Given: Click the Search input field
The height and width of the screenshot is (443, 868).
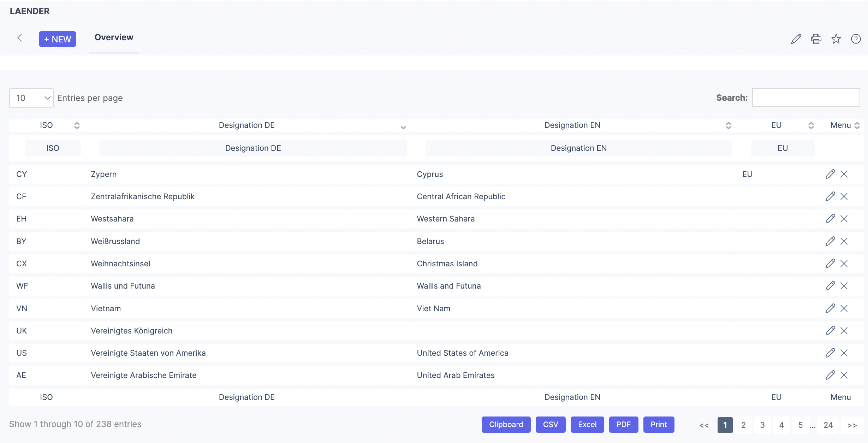Looking at the screenshot, I should point(806,98).
